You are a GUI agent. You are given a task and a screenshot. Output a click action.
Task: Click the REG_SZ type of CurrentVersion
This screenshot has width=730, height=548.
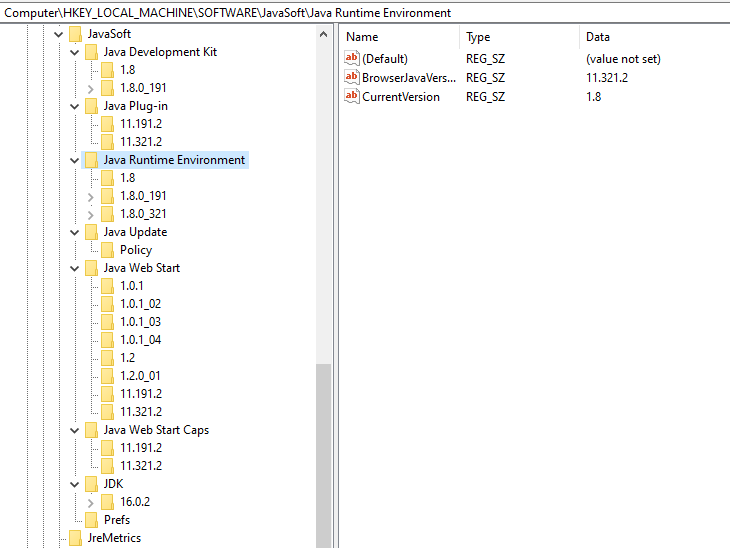point(485,97)
